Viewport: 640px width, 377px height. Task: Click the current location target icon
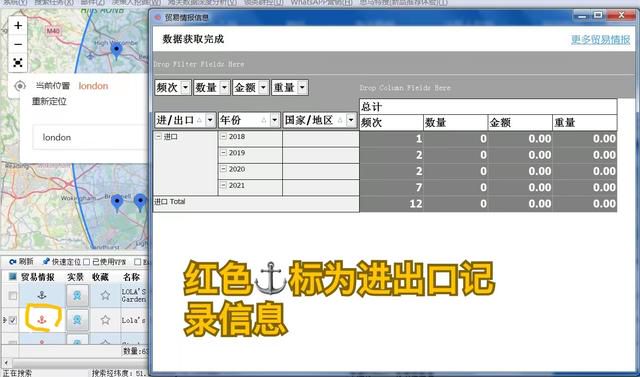click(20, 86)
